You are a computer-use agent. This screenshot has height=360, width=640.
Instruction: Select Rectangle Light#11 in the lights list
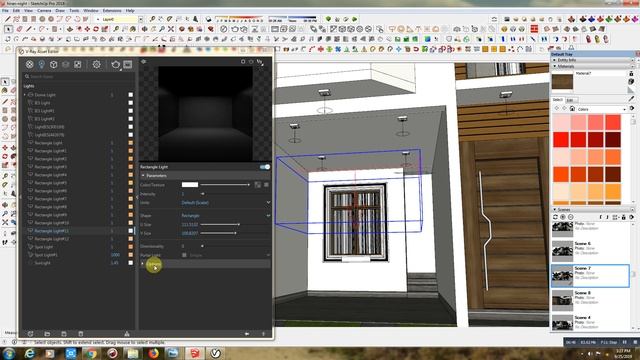(78, 231)
